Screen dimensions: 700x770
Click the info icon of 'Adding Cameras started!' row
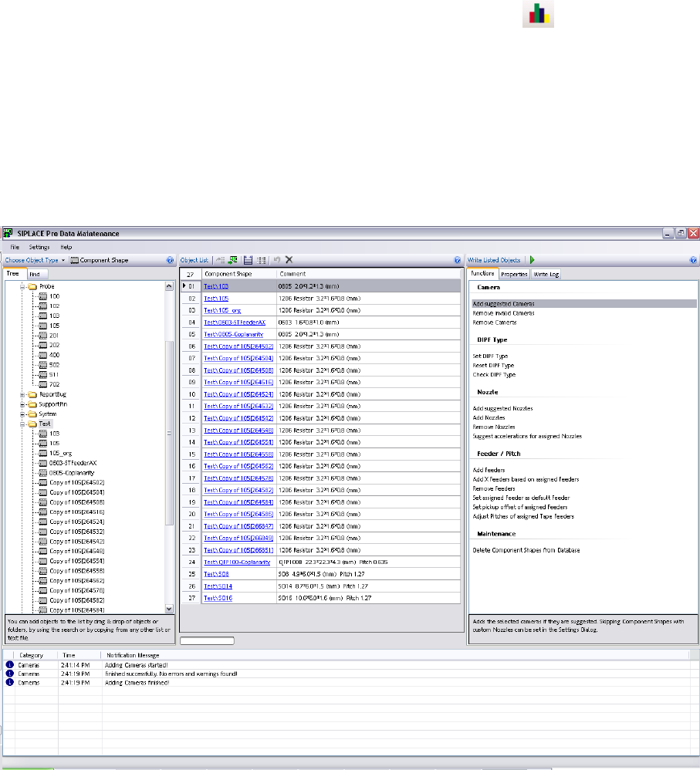coord(9,665)
